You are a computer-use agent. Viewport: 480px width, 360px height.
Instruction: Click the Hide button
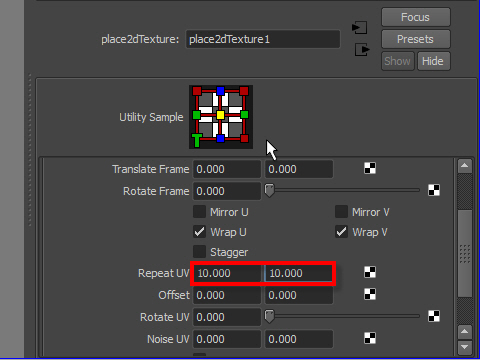point(433,61)
